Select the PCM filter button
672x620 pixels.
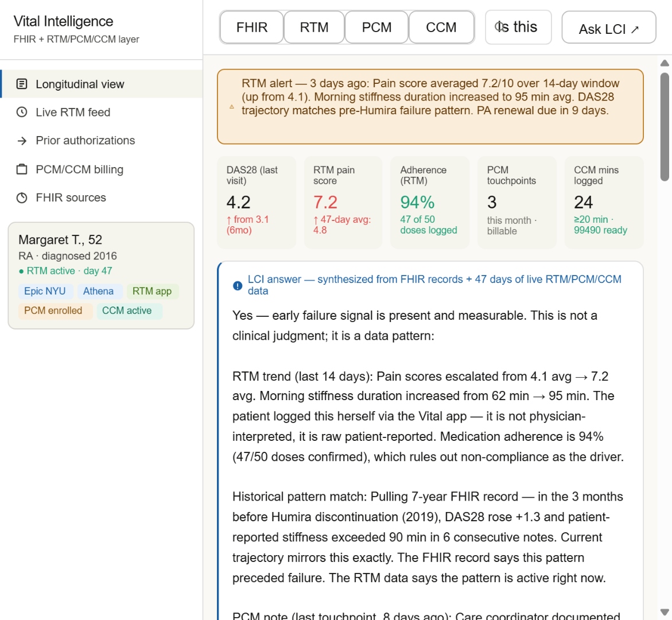click(376, 27)
